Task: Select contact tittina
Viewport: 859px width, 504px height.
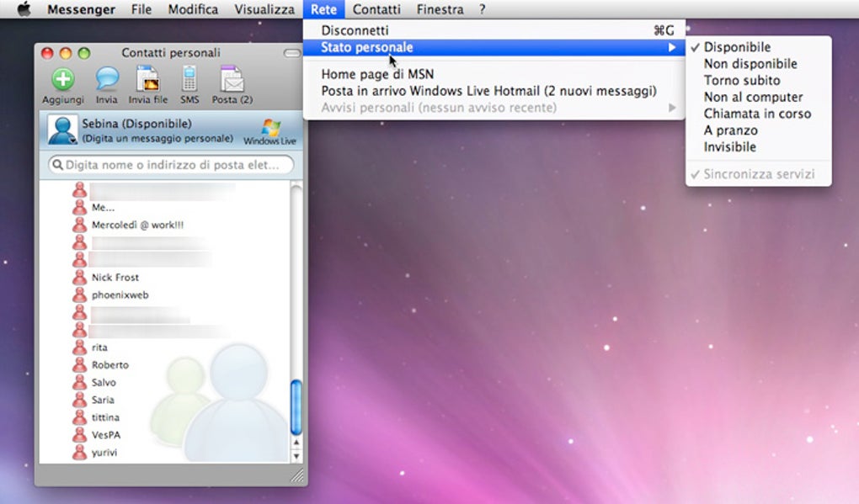Action: [105, 417]
